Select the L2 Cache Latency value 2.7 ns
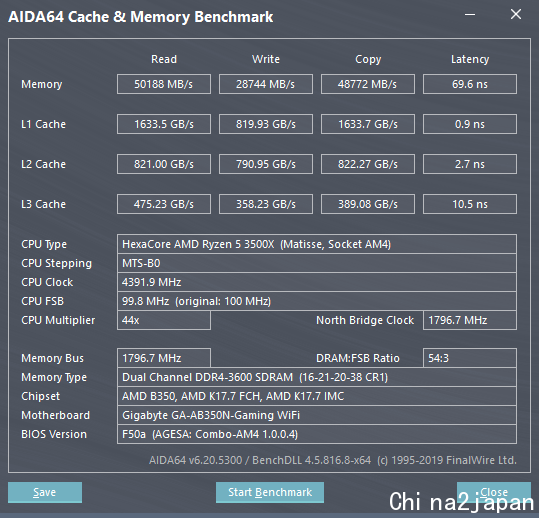The height and width of the screenshot is (518, 539). coord(470,164)
